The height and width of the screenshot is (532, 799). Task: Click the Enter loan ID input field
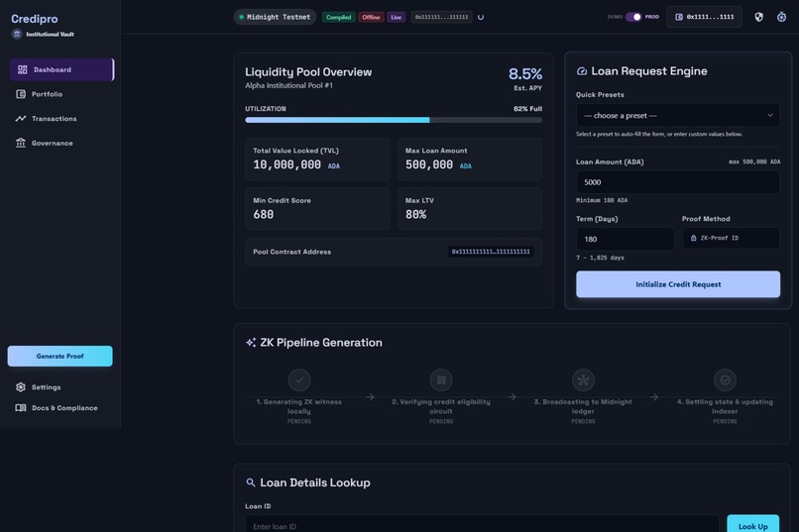click(x=482, y=525)
